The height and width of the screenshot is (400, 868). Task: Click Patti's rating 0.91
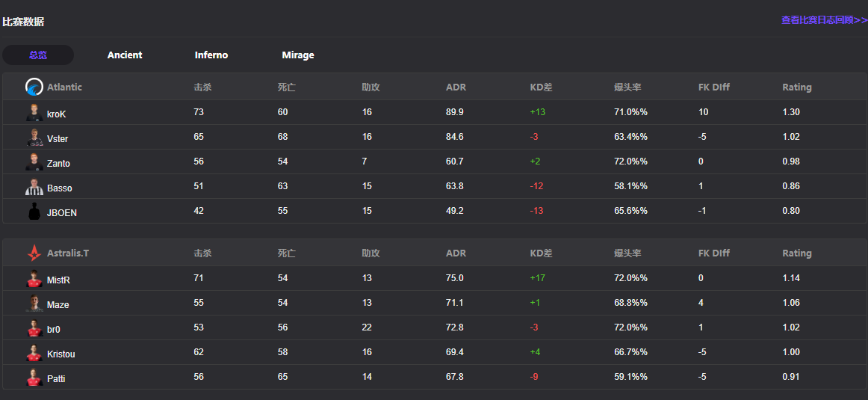point(791,377)
